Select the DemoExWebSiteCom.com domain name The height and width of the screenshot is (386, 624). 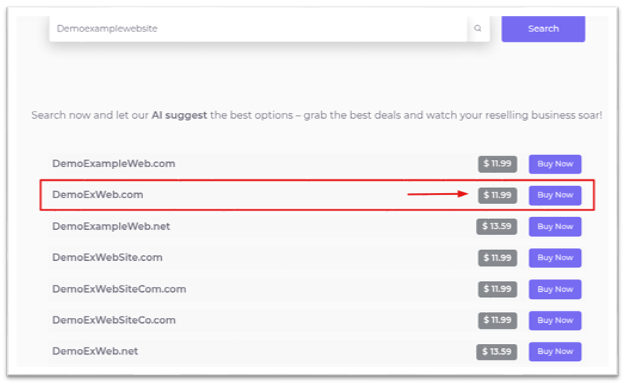(x=119, y=289)
